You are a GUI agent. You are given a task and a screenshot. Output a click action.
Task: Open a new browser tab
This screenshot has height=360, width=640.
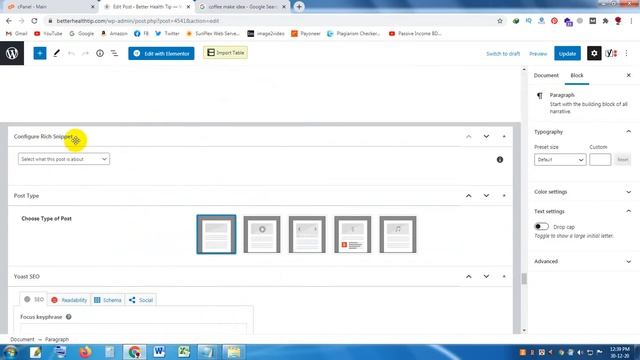coord(299,7)
